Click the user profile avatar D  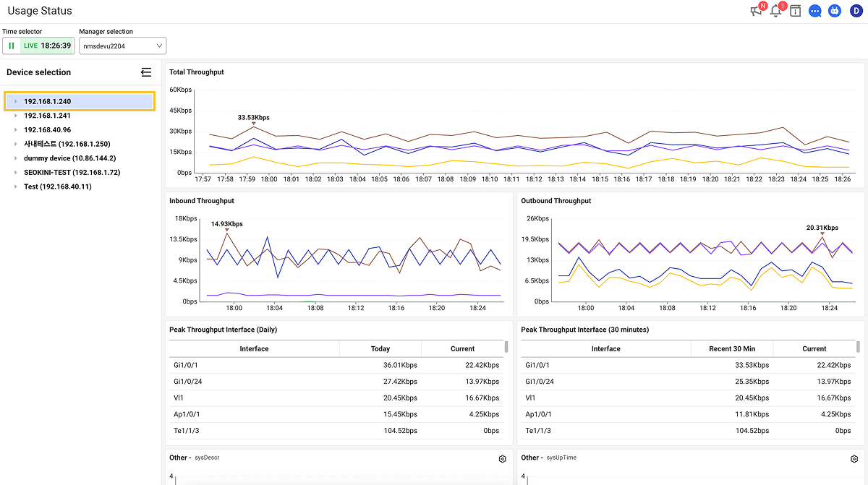pyautogui.click(x=856, y=11)
